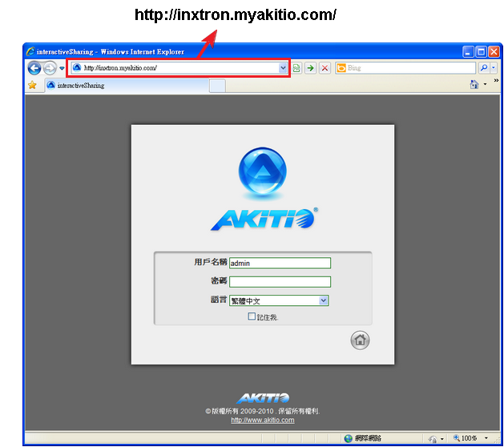Screen dimensions: 504x447
Task: Click the red Stop loading icon
Action: pos(325,68)
